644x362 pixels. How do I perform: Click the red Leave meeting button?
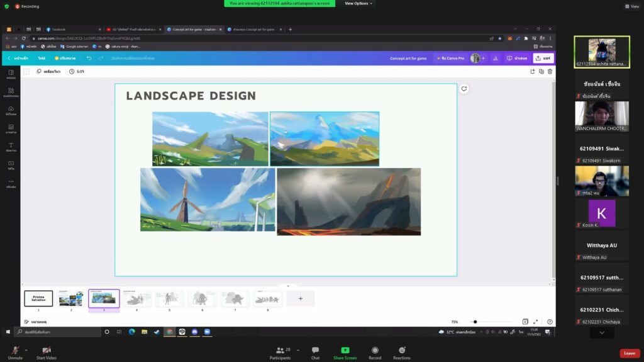[629, 353]
